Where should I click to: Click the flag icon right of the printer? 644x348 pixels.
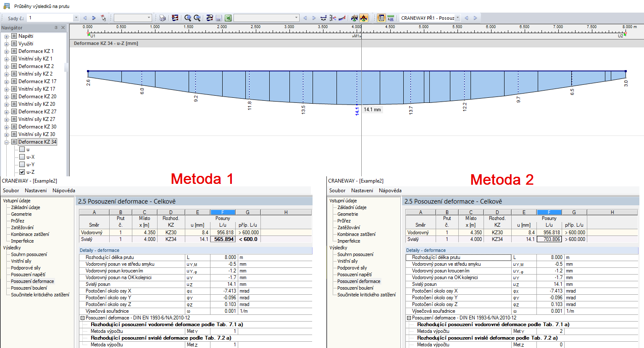[x=175, y=18]
